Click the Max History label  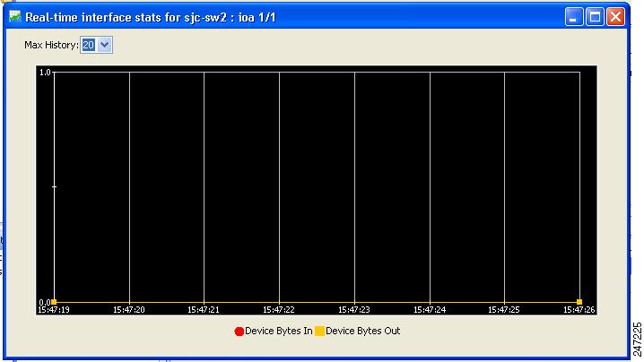(x=51, y=45)
